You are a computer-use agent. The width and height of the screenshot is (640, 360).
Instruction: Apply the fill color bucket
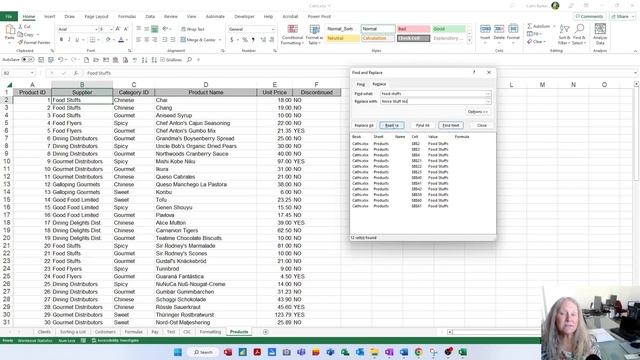point(108,40)
